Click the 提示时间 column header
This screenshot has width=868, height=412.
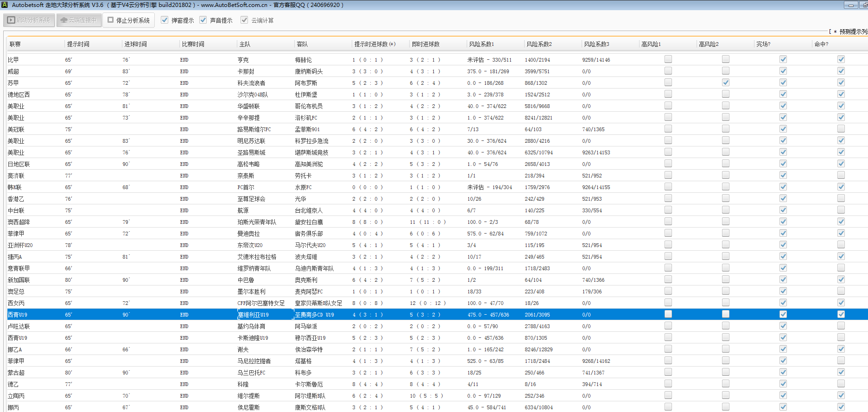pyautogui.click(x=78, y=44)
